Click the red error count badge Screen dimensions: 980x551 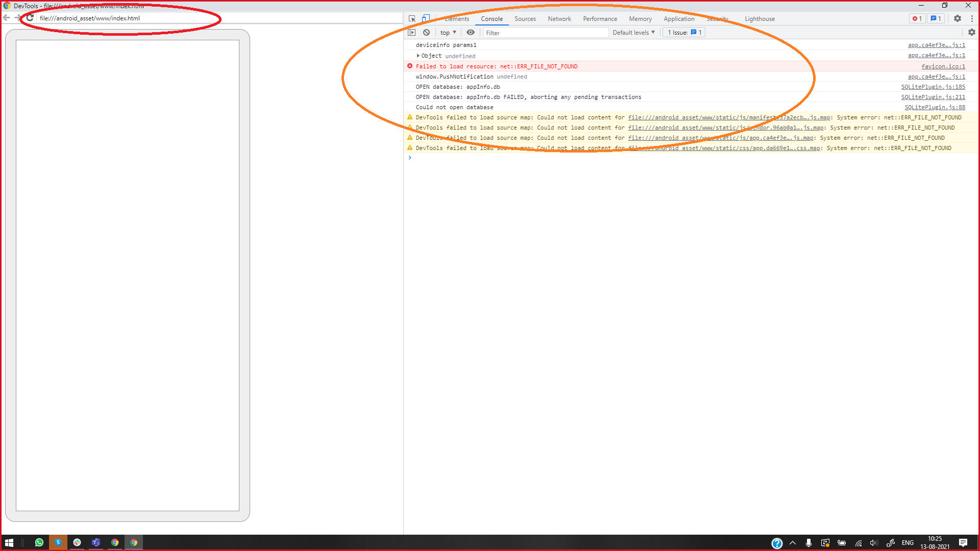(917, 18)
